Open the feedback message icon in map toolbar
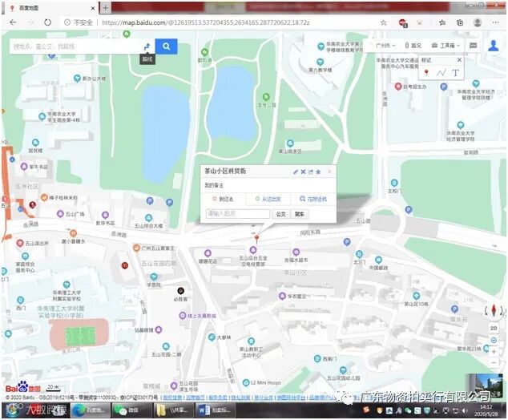The image size is (508, 420). [473, 46]
